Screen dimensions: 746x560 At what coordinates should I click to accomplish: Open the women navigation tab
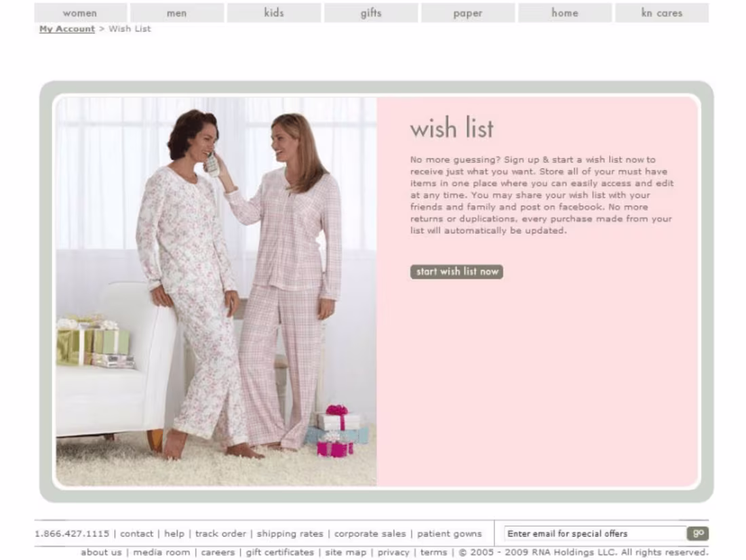[x=81, y=13]
